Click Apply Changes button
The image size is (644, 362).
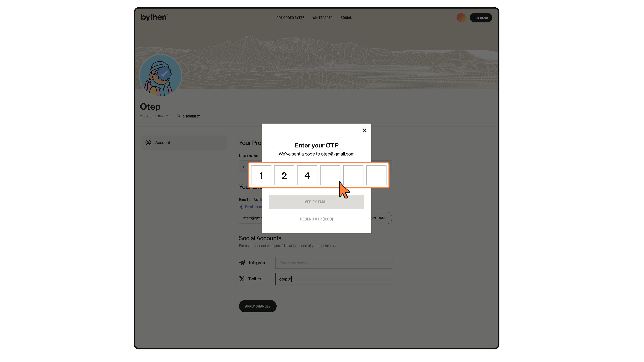coord(257,306)
